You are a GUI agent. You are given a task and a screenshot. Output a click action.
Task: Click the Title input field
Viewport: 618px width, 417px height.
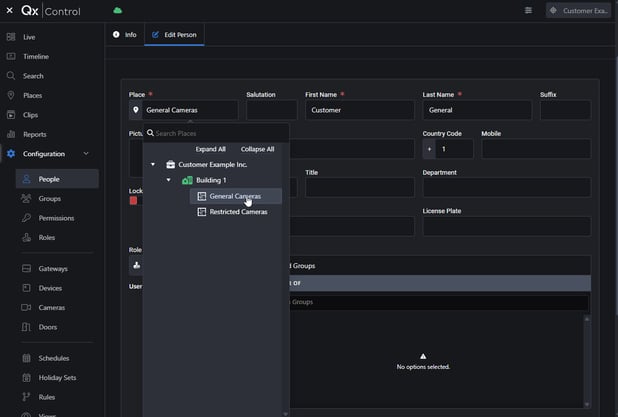click(359, 188)
